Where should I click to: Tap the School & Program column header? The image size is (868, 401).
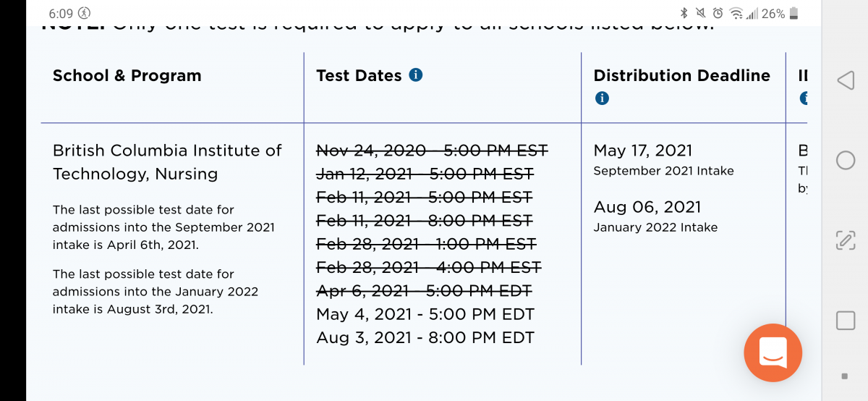(x=127, y=75)
